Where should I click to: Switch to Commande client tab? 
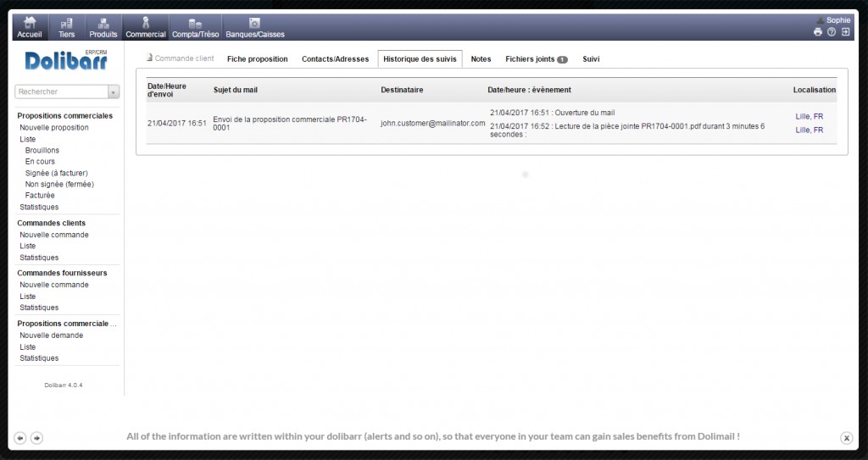point(180,58)
